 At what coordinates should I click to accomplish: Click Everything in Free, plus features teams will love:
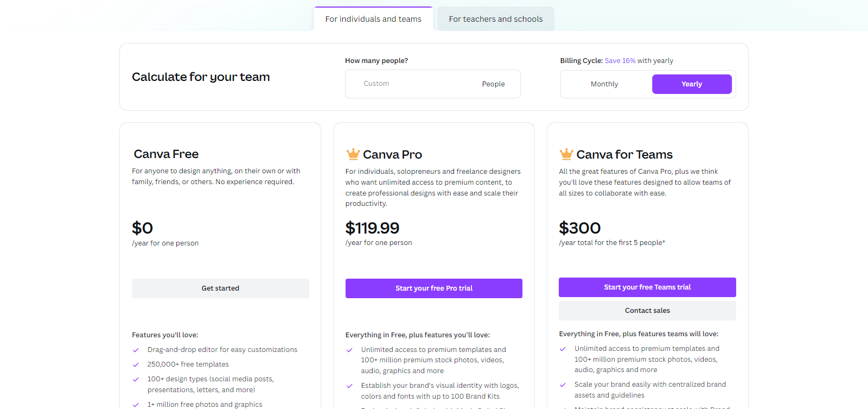639,334
